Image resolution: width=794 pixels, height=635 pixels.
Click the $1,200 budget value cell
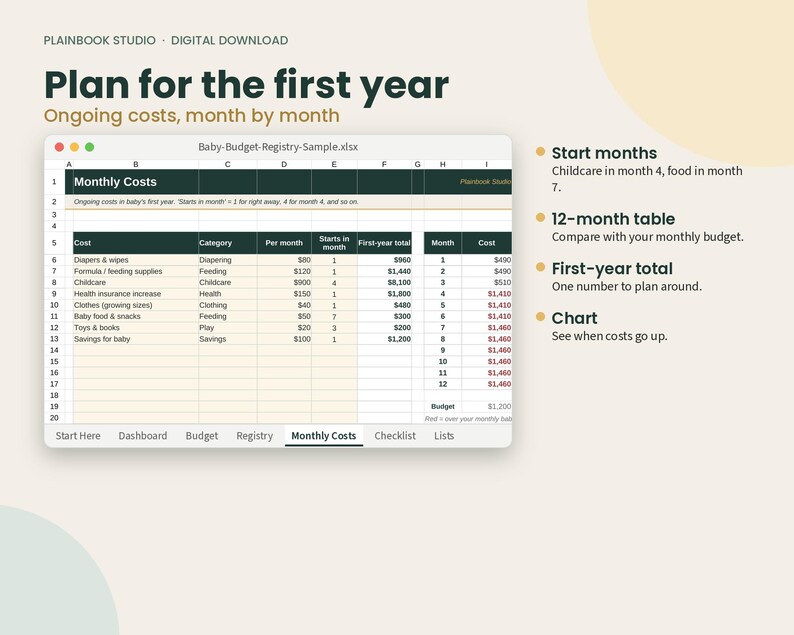(x=487, y=407)
